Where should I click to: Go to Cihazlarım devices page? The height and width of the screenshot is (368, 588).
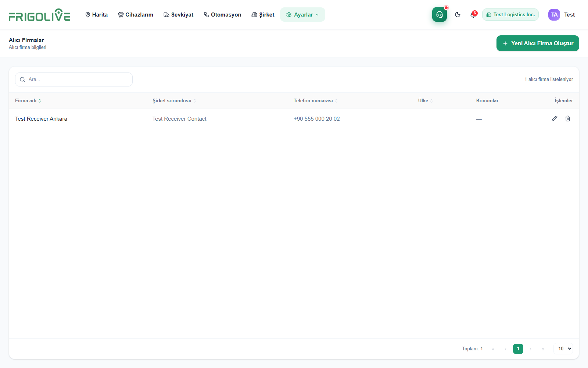136,15
